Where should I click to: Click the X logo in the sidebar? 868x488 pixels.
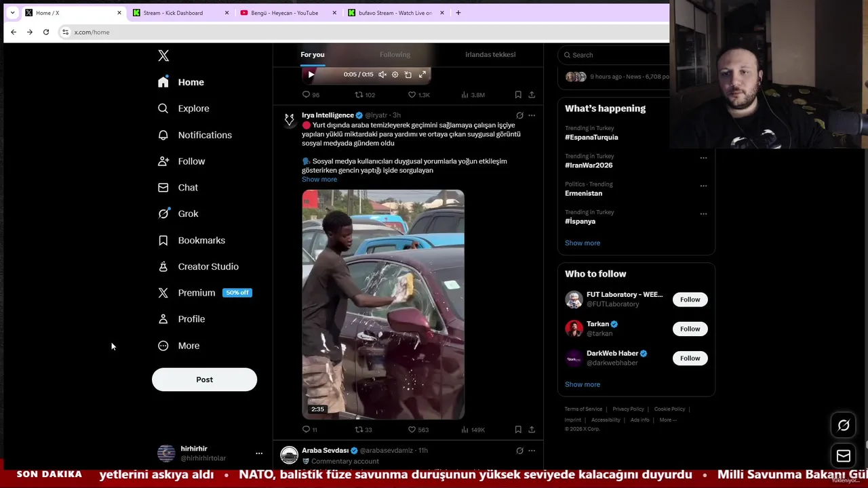click(x=163, y=56)
